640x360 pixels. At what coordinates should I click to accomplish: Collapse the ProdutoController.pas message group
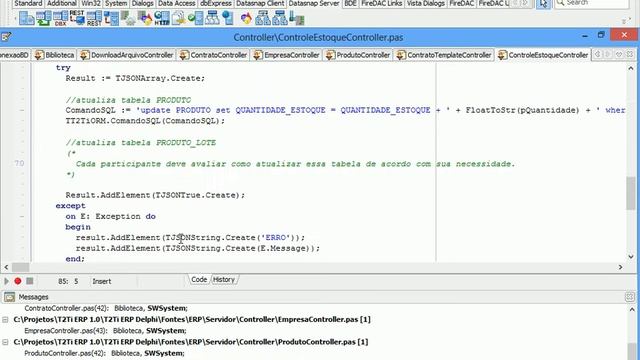click(5, 342)
